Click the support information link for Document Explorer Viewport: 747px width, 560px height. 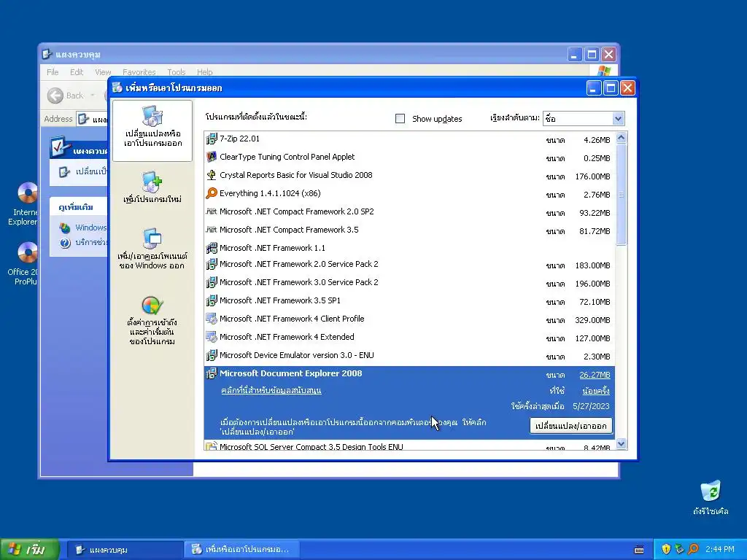pyautogui.click(x=271, y=391)
